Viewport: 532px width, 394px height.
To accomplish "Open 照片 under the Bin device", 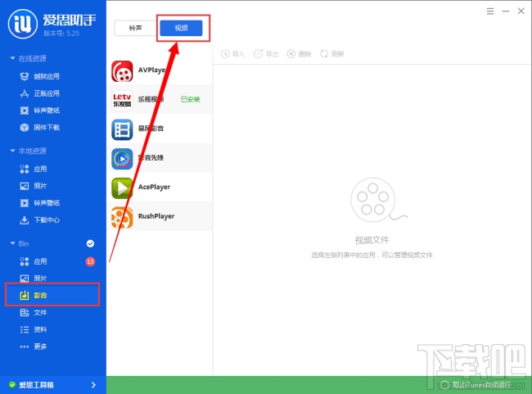I will click(40, 279).
